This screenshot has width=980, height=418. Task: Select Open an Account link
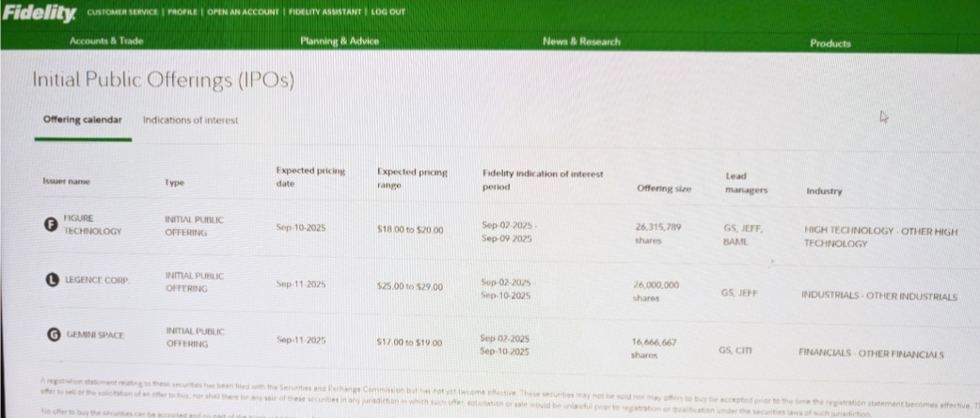point(244,12)
